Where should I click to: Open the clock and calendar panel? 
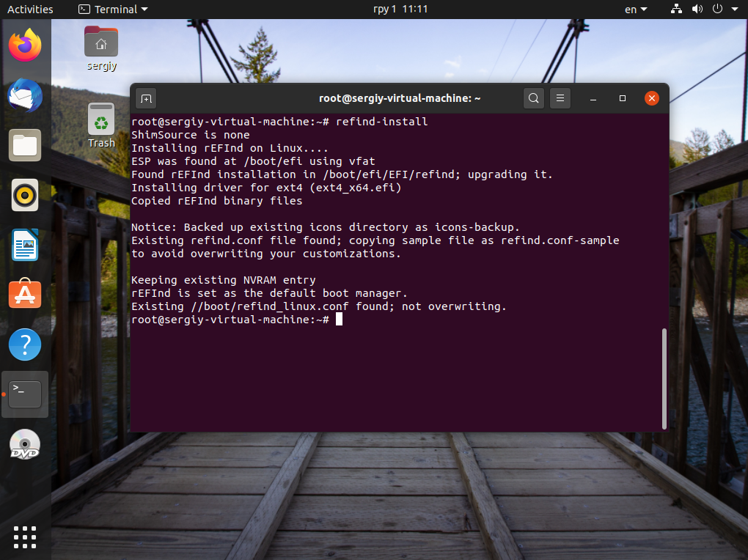pyautogui.click(x=400, y=9)
